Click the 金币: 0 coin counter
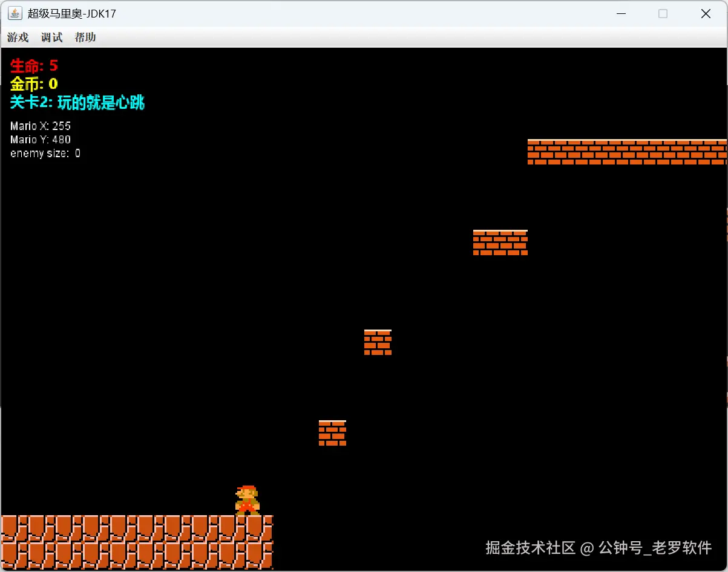Image resolution: width=728 pixels, height=572 pixels. (34, 83)
